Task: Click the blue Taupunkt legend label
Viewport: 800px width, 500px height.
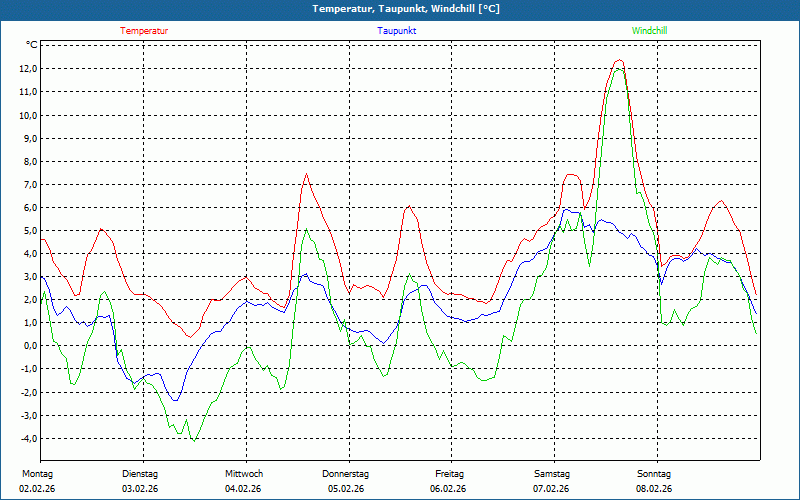Action: click(x=396, y=31)
